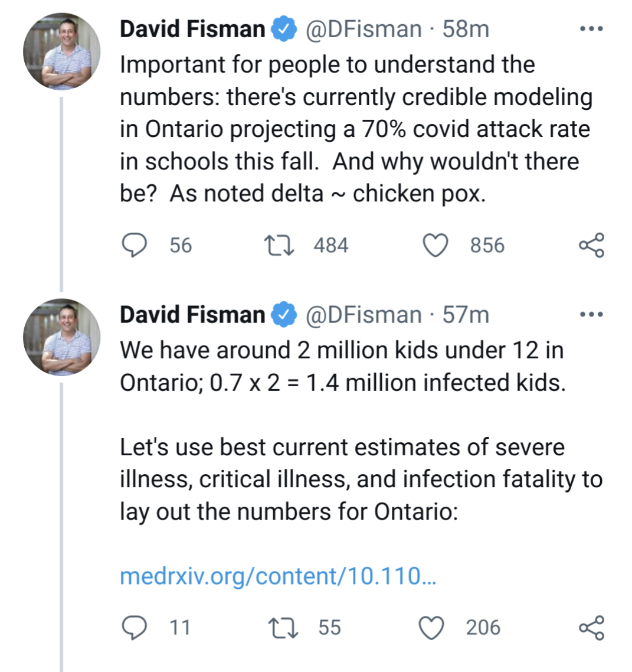This screenshot has width=632, height=672.
Task: Open the tweet text about 2 million kids
Action: click(342, 366)
